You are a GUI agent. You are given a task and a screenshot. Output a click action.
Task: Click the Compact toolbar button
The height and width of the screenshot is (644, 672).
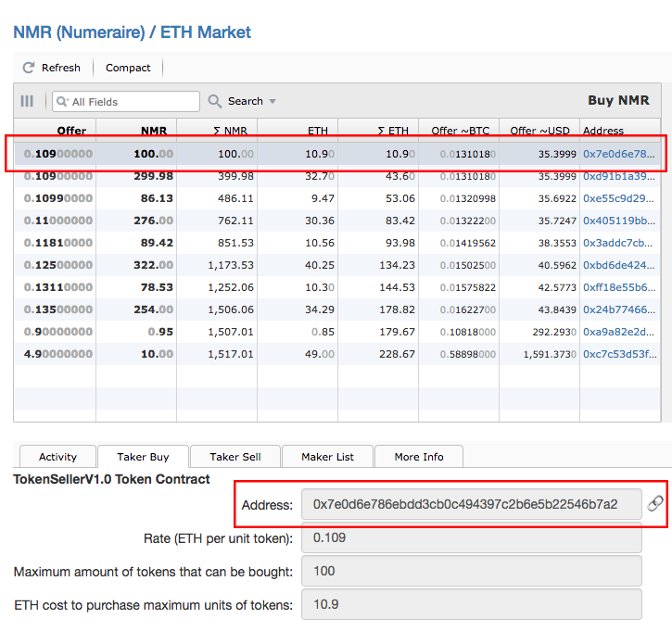coord(128,68)
